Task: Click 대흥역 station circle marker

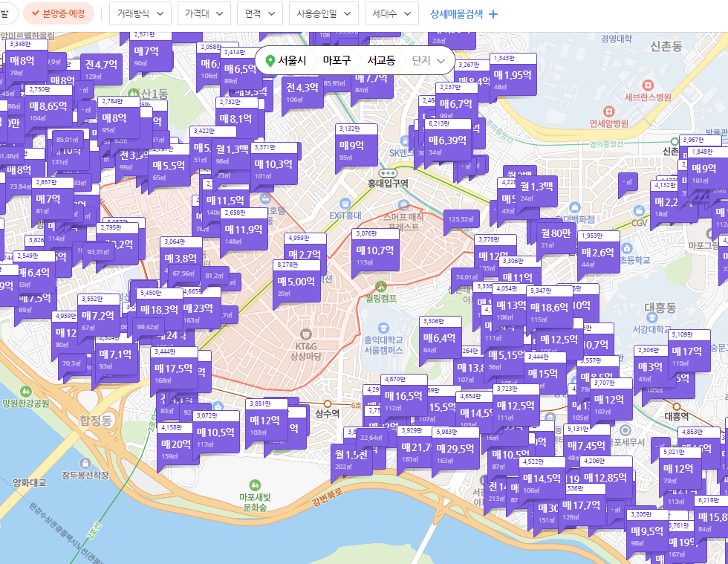Action: [677, 407]
